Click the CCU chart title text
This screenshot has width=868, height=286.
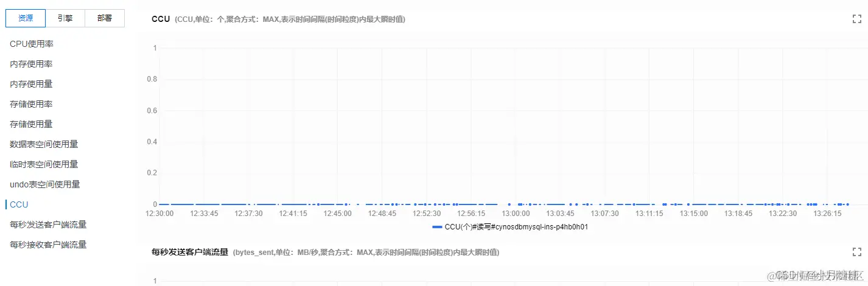[x=161, y=19]
